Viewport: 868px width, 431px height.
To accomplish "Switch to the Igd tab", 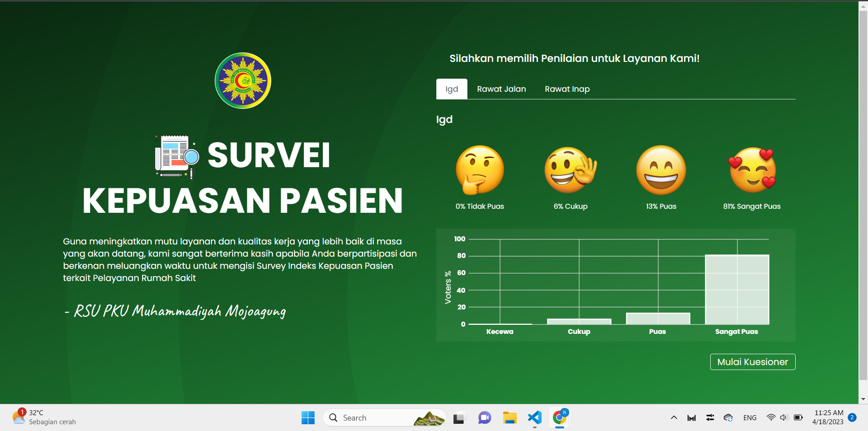I will click(x=452, y=89).
